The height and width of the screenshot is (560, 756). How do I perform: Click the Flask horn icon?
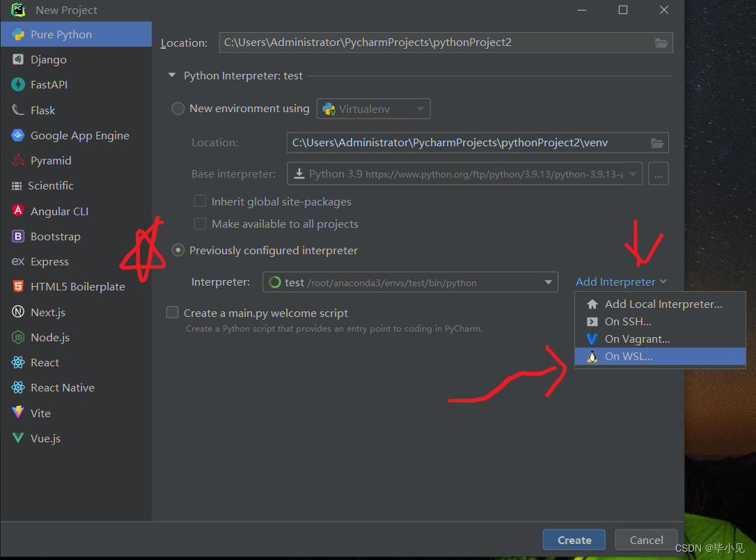[18, 110]
